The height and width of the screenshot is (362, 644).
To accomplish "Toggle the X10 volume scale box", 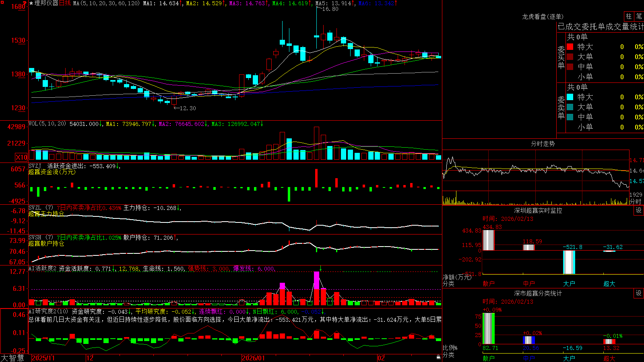I will point(21,157).
